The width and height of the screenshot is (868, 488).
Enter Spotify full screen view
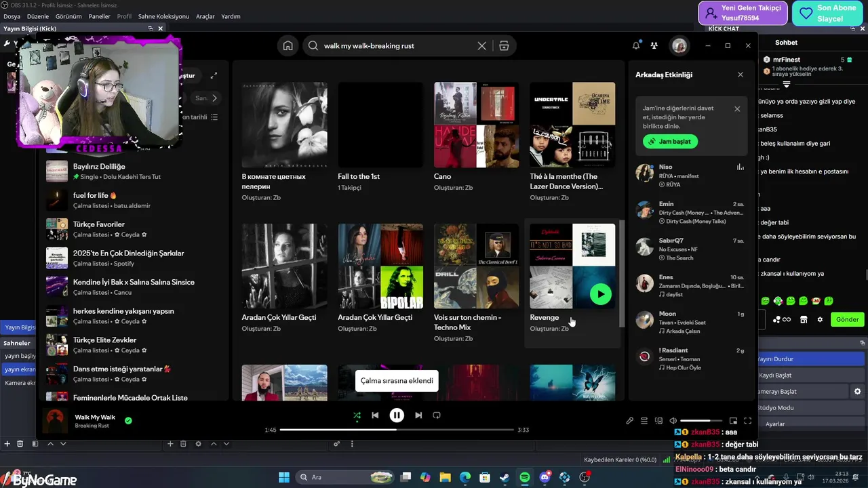748,421
